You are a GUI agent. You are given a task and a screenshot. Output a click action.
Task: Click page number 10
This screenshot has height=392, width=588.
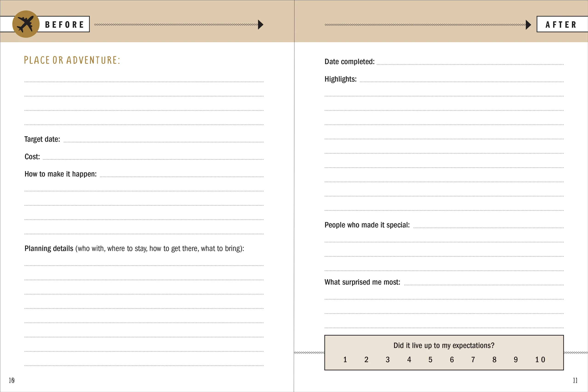(11, 380)
